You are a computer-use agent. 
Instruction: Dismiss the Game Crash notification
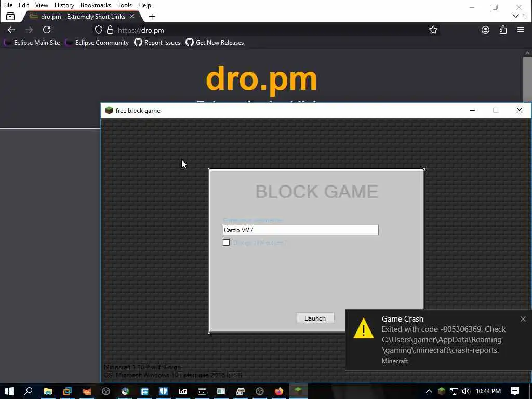point(523,319)
